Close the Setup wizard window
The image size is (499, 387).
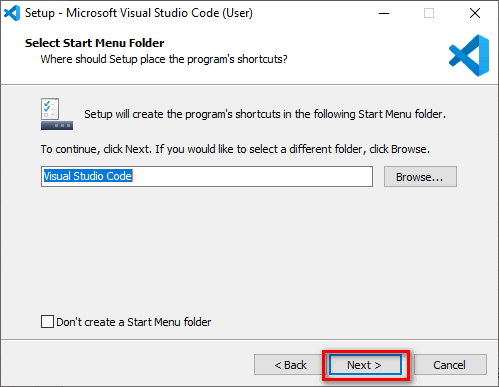tap(475, 13)
